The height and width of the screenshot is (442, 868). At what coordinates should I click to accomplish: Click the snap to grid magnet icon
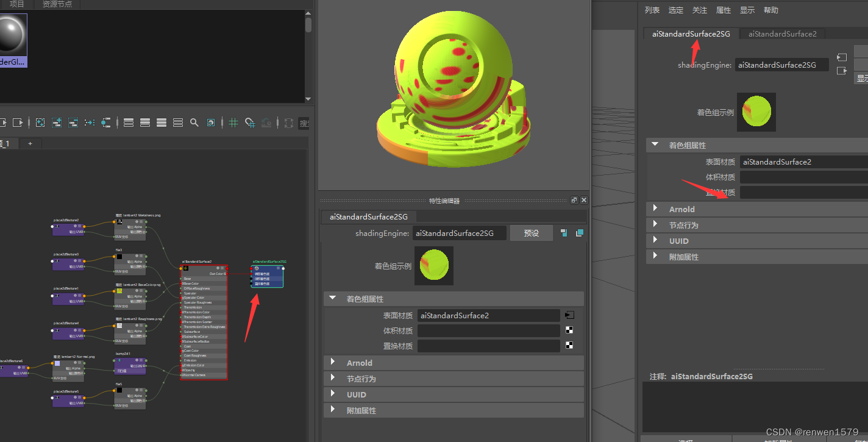(249, 122)
